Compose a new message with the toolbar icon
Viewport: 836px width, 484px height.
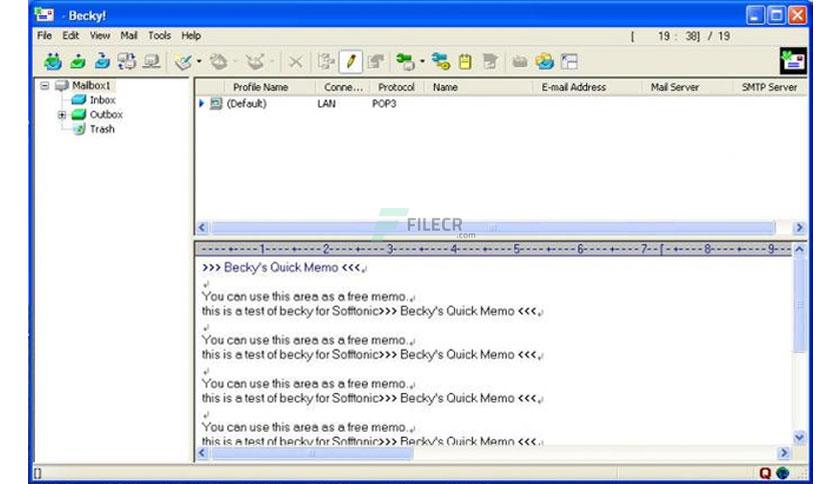(x=183, y=62)
